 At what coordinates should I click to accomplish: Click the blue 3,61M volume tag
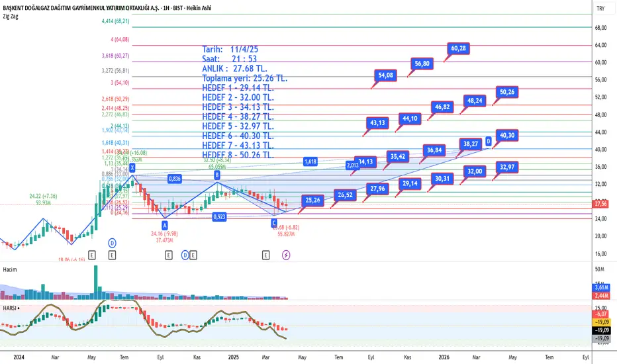pos(602,288)
